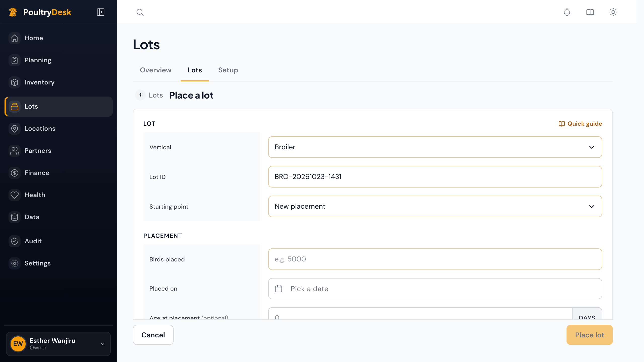The image size is (644, 362).
Task: Open Audit shield icon
Action: [15, 241]
